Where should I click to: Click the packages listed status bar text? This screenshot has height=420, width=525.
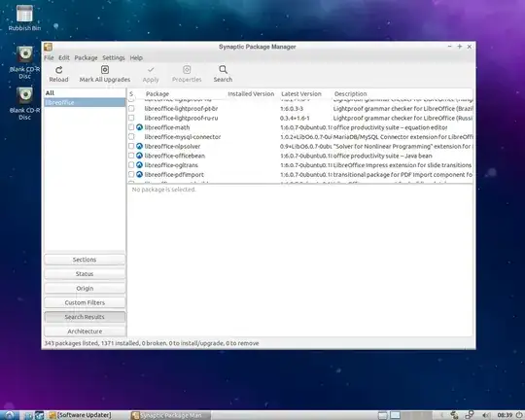point(152,343)
